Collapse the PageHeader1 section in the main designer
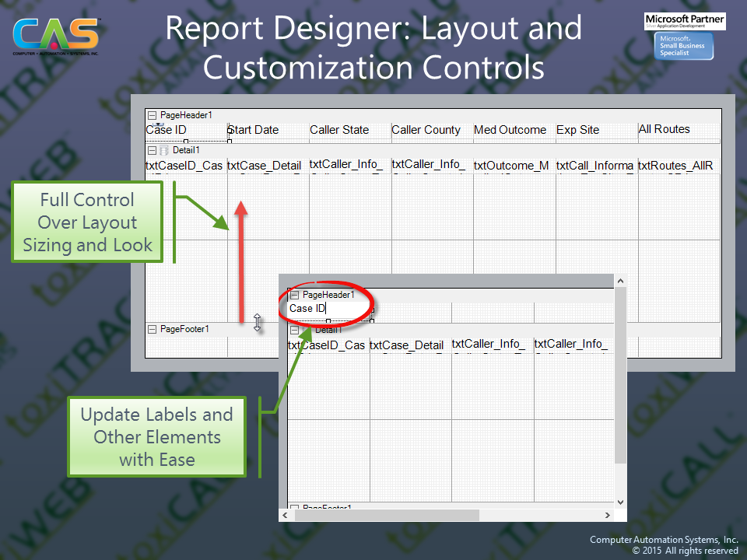747x560 pixels. [x=153, y=115]
